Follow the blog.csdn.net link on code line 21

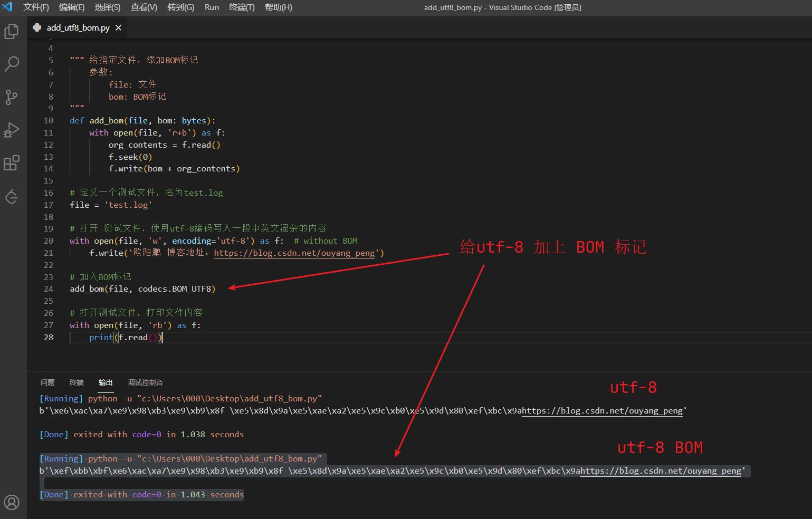294,253
